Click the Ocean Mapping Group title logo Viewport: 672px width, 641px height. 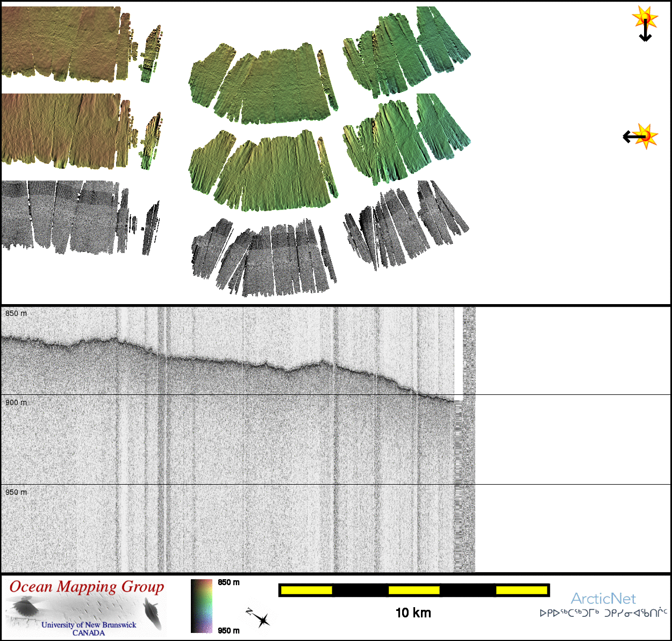point(87,587)
